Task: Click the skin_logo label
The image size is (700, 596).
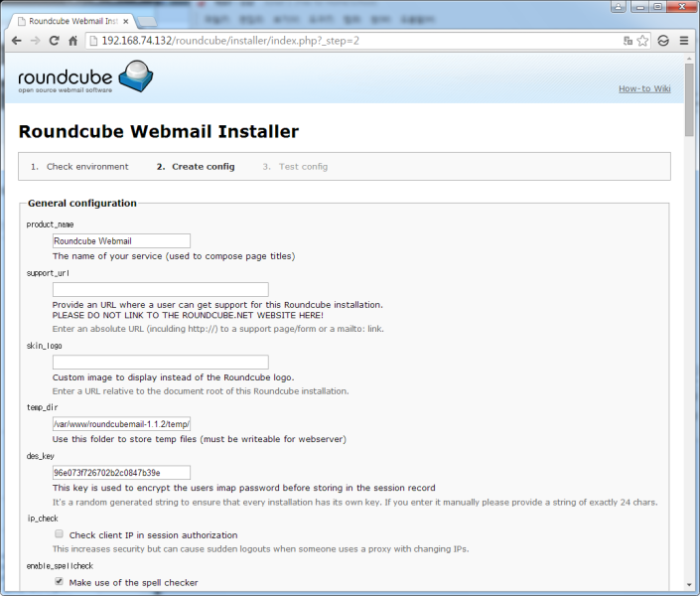Action: coord(45,346)
